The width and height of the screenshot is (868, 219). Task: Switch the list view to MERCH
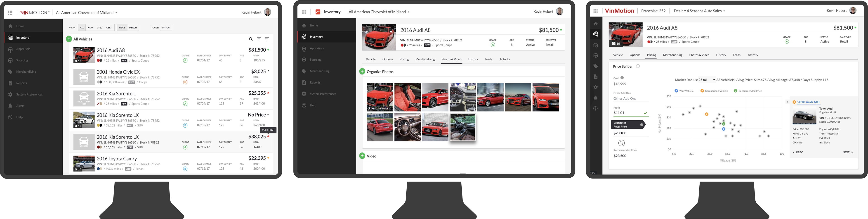click(x=133, y=28)
